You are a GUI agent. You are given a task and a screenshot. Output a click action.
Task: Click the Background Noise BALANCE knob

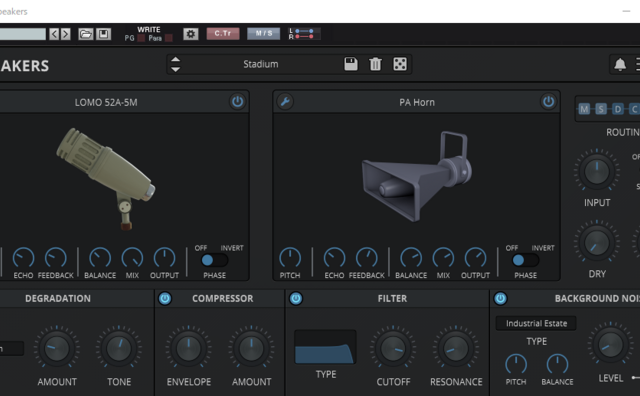(557, 364)
